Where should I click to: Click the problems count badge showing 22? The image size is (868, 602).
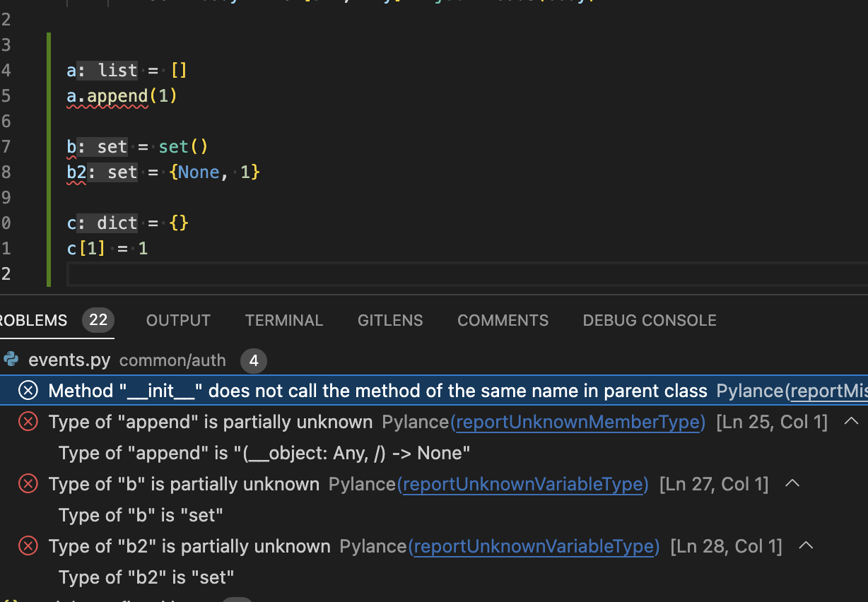click(x=97, y=319)
